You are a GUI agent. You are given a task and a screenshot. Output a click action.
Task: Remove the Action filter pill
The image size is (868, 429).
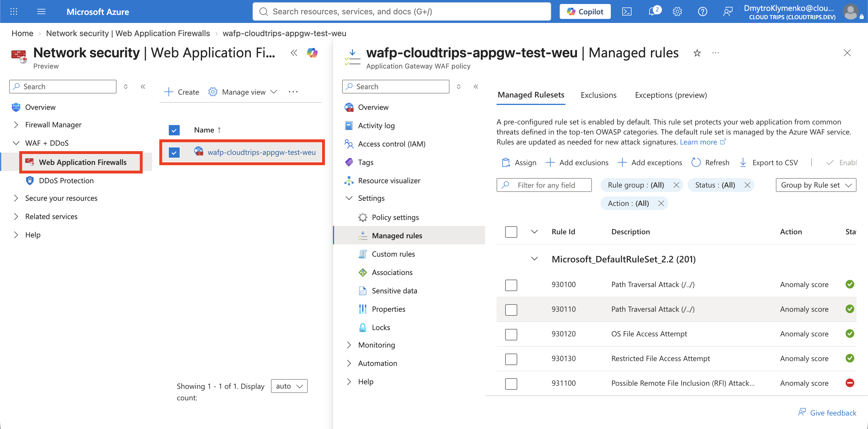pos(661,203)
